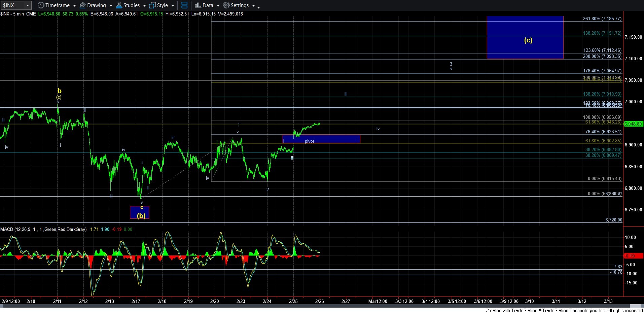This screenshot has width=644, height=313.
Task: Select the blue pivot rectangle on chart
Action: pyautogui.click(x=321, y=139)
